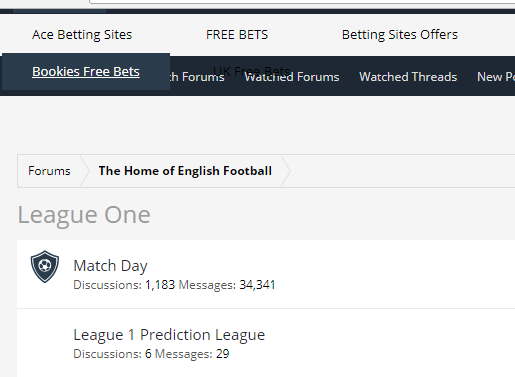
Task: Open the Ace Betting Sites menu
Action: (x=82, y=35)
